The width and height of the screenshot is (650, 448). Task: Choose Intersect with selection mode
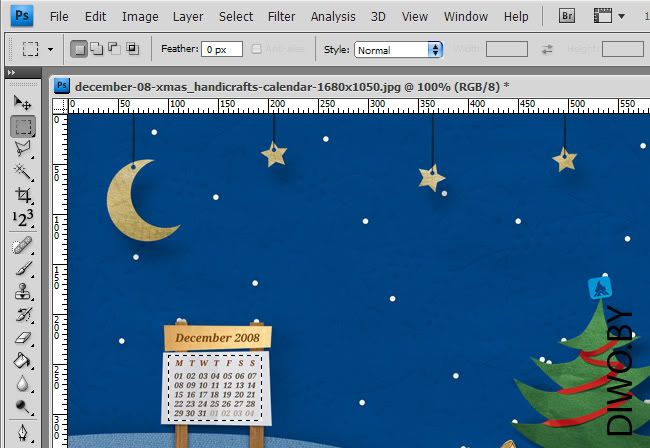tap(133, 49)
